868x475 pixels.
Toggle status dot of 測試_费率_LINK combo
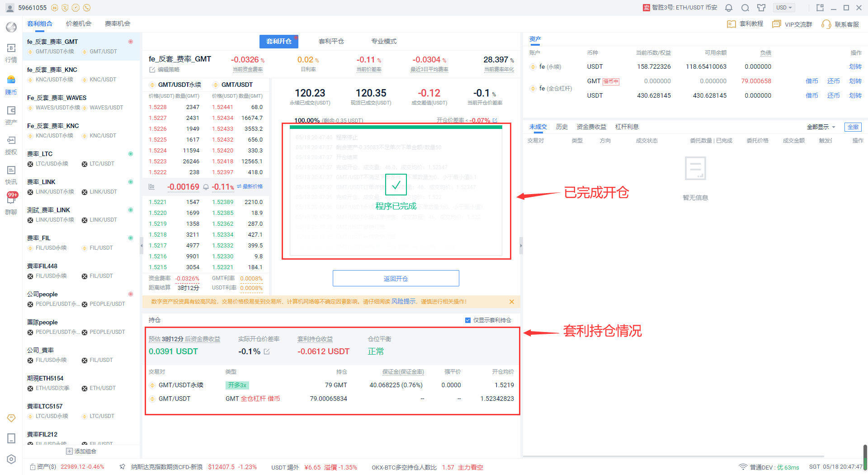point(131,210)
